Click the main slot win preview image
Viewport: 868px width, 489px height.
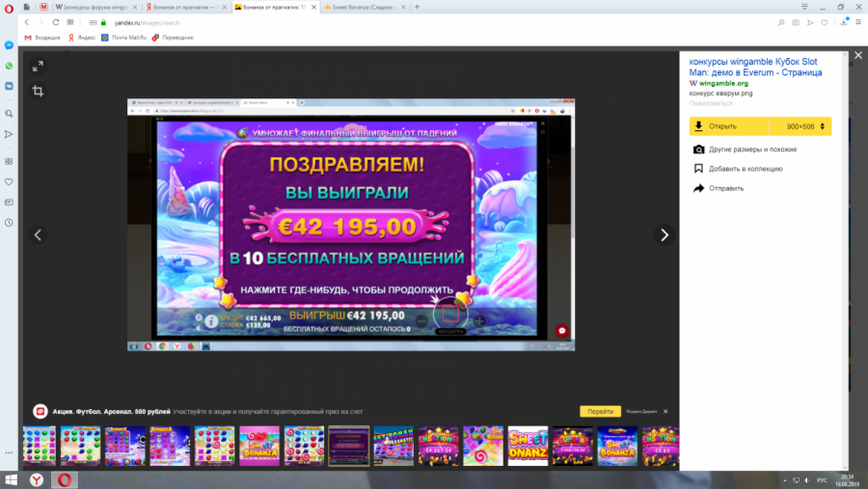(x=351, y=225)
